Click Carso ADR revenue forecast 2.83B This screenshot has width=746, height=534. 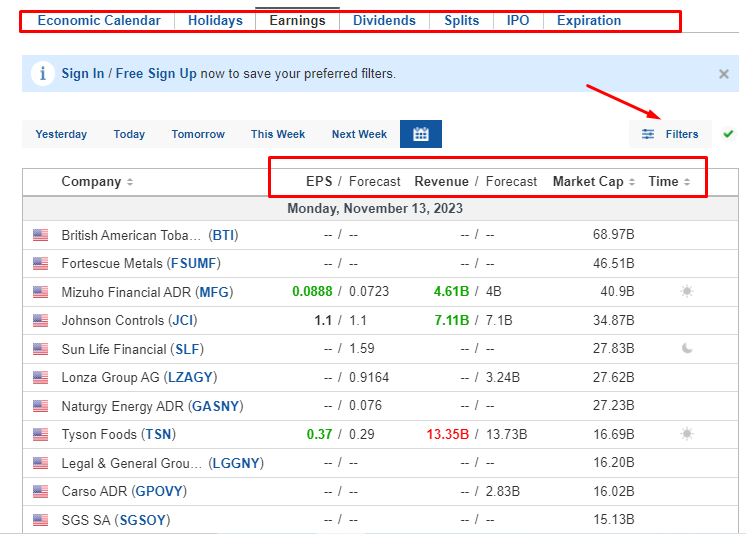coord(502,491)
